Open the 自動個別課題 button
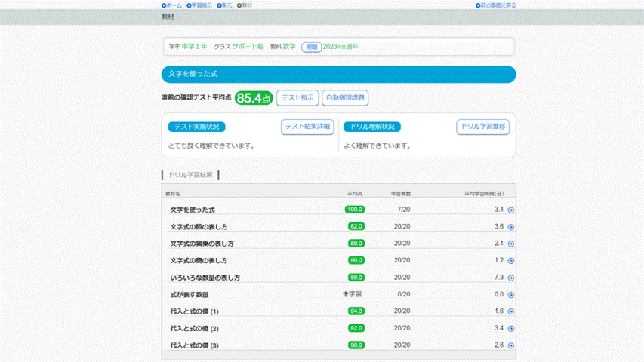This screenshot has height=362, width=644. [x=345, y=98]
